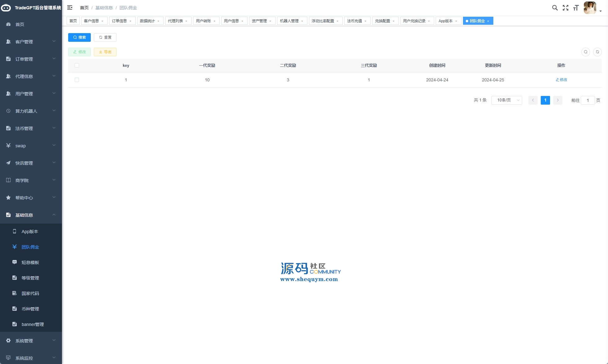608x364 pixels.
Task: Click the 前往 page number input field
Action: point(588,100)
